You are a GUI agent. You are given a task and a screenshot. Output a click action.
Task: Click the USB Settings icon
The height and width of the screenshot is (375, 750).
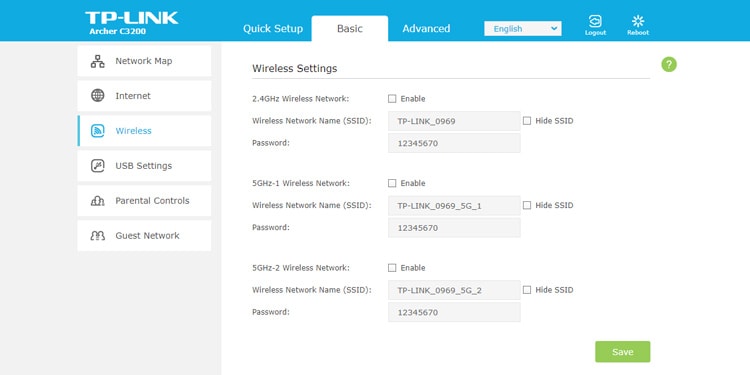tap(98, 165)
